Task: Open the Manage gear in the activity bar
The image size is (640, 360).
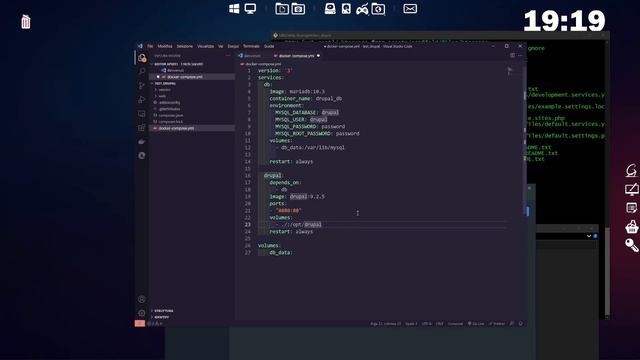Action: pos(142,313)
